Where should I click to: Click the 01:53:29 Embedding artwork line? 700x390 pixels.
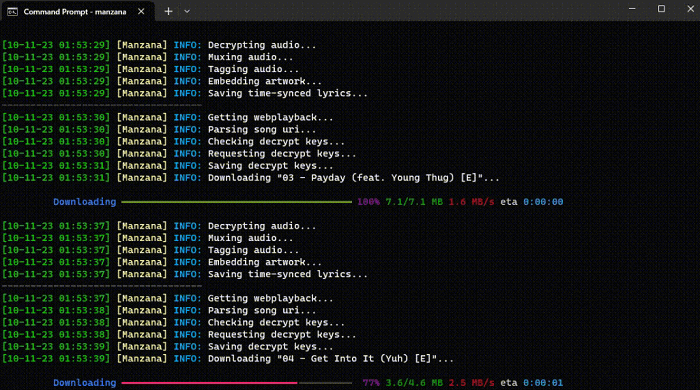tap(162, 81)
